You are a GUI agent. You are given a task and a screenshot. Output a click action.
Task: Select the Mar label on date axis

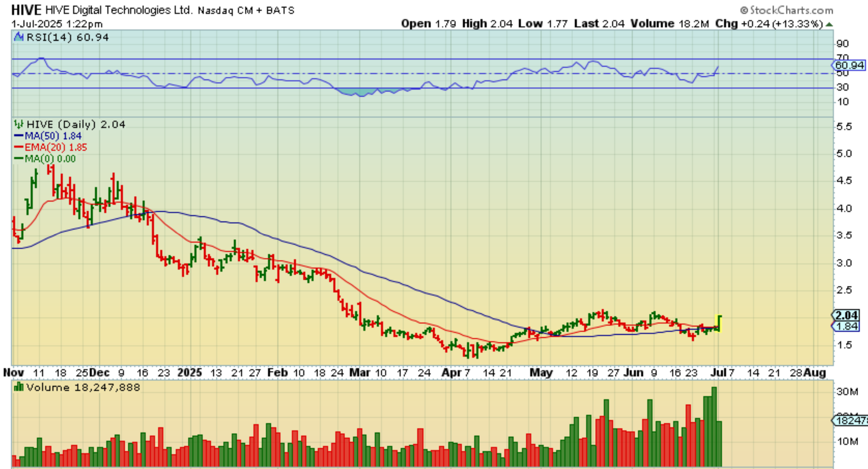359,373
